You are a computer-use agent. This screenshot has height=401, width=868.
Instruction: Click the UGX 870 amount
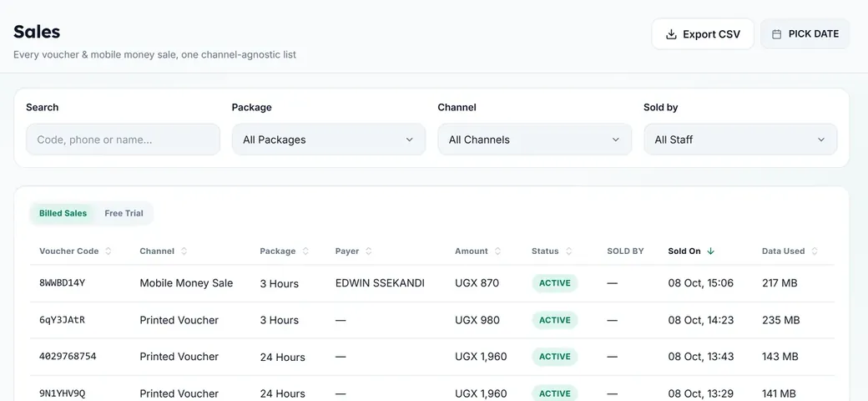click(x=477, y=283)
